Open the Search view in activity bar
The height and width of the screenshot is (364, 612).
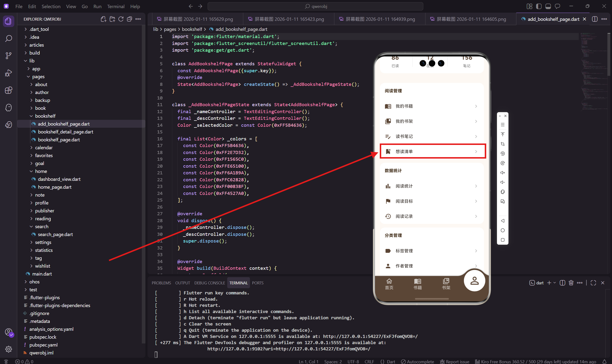[x=9, y=39]
